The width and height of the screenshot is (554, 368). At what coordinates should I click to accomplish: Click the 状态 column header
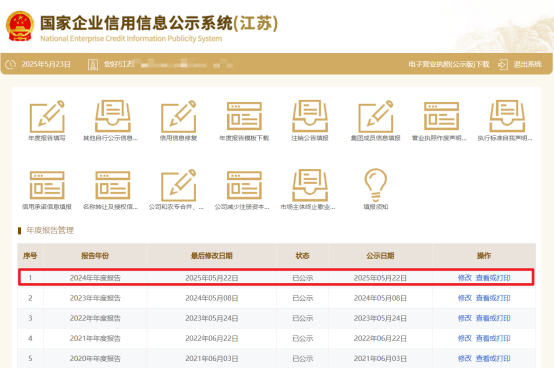tap(302, 256)
